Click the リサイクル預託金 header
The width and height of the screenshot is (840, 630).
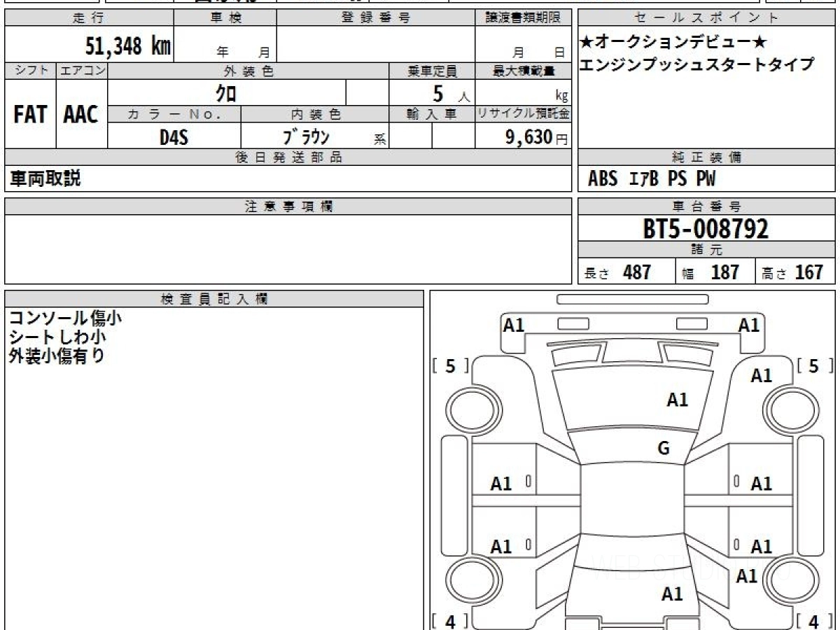coord(523,114)
